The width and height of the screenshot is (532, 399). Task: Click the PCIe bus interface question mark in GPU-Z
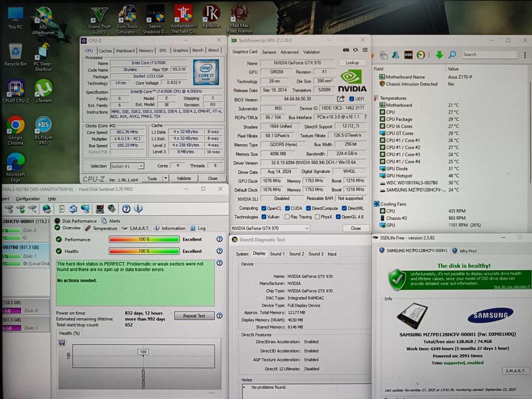pyautogui.click(x=365, y=117)
